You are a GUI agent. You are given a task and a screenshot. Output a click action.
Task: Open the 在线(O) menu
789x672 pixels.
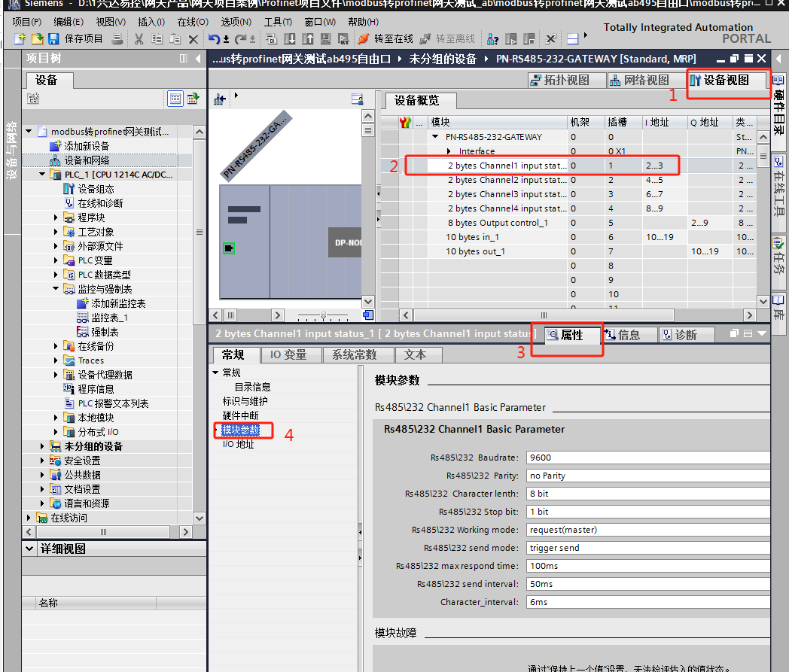point(193,22)
